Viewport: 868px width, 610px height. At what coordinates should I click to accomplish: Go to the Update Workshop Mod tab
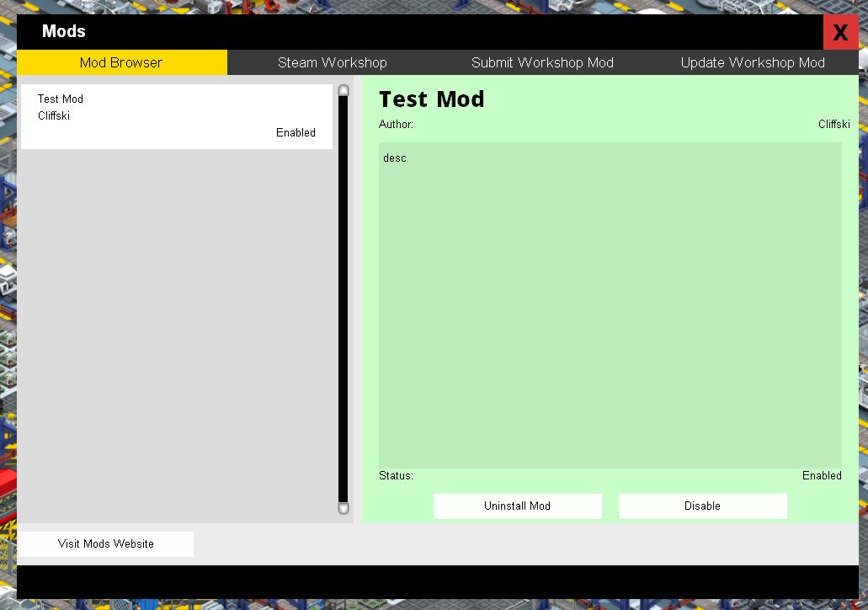coord(753,62)
